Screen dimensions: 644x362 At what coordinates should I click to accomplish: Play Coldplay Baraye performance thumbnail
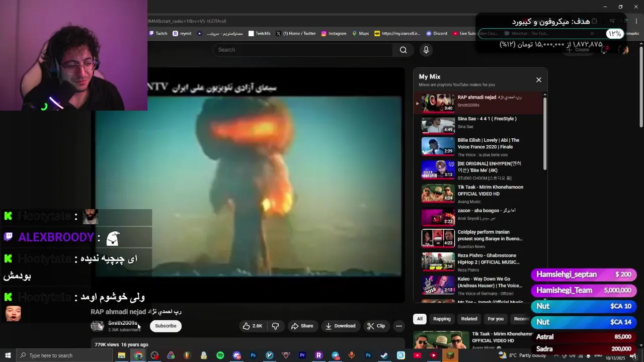coord(438,238)
